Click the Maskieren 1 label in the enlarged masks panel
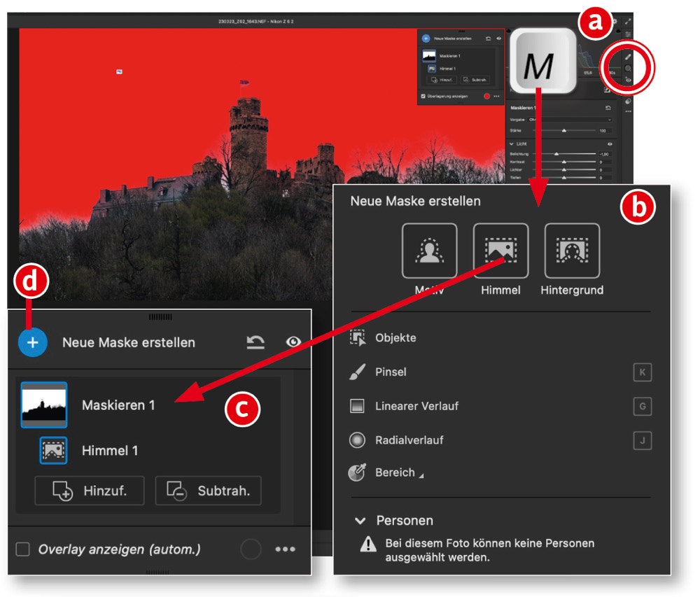The width and height of the screenshot is (700, 597). tap(118, 405)
